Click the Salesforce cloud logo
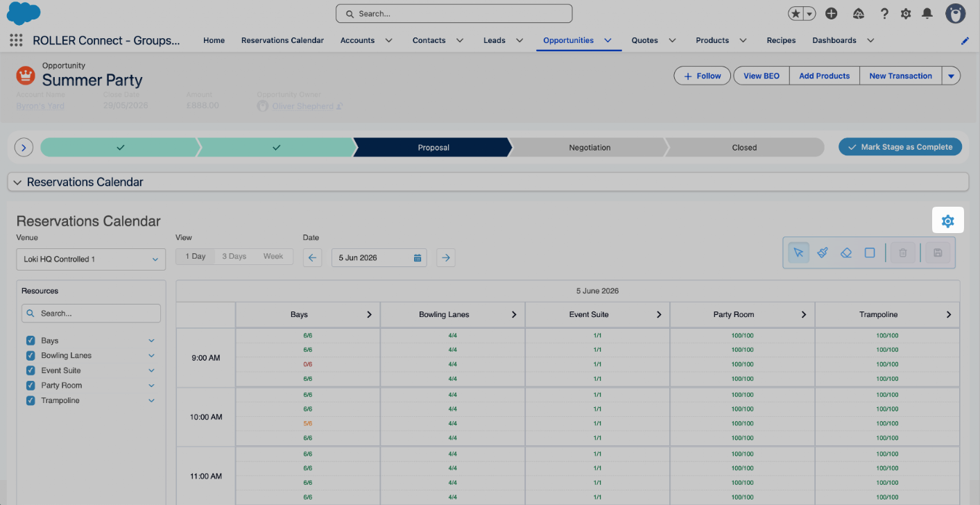The width and height of the screenshot is (980, 505). tap(24, 13)
